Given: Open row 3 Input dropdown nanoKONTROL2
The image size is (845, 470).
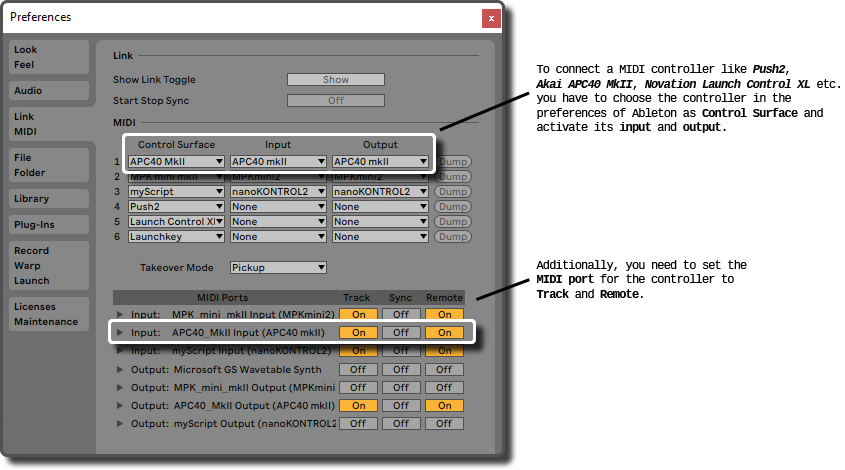Looking at the screenshot, I should [278, 191].
